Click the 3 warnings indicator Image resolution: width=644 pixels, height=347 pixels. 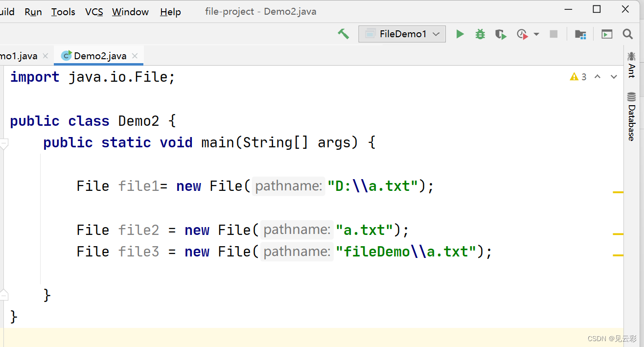(578, 77)
